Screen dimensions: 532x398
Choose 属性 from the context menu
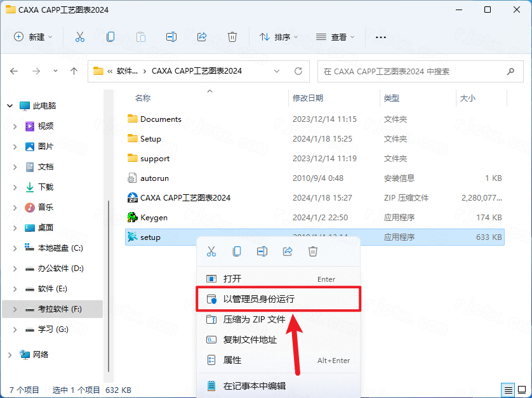tap(232, 360)
